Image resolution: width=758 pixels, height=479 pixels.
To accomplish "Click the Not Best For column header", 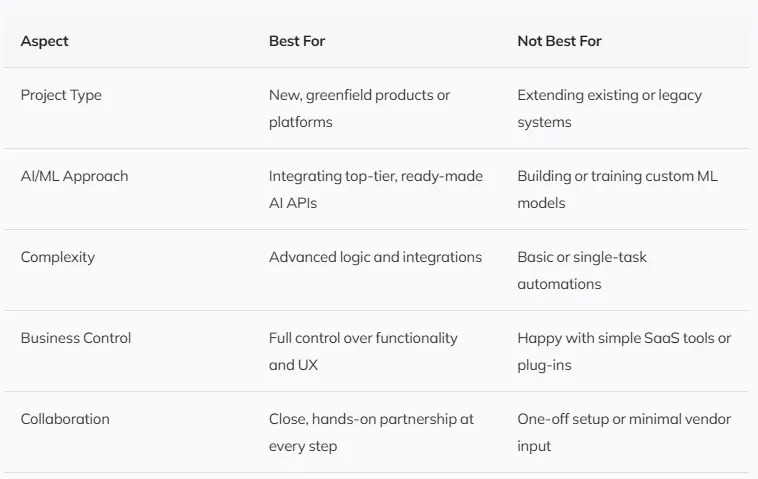I will point(559,41).
